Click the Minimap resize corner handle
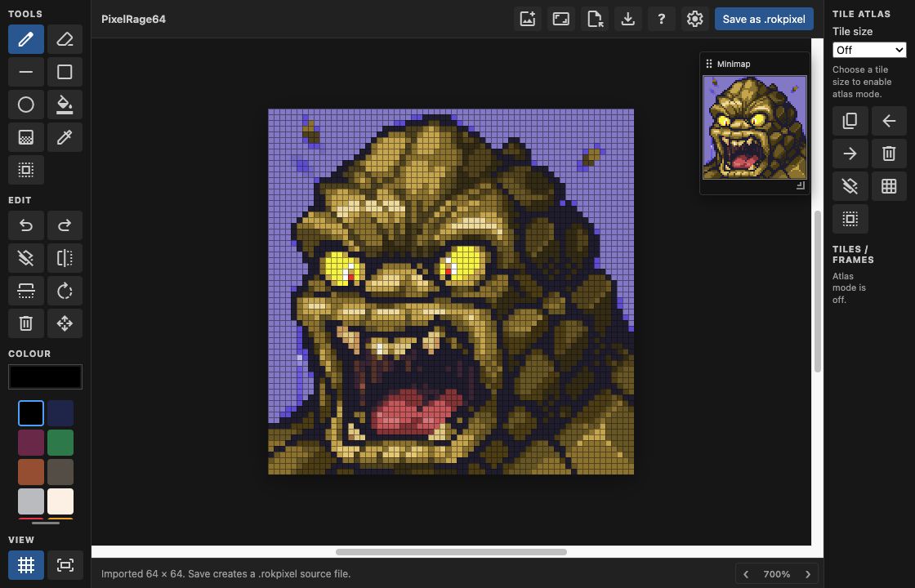Viewport: 915px width, 588px height. click(x=801, y=185)
